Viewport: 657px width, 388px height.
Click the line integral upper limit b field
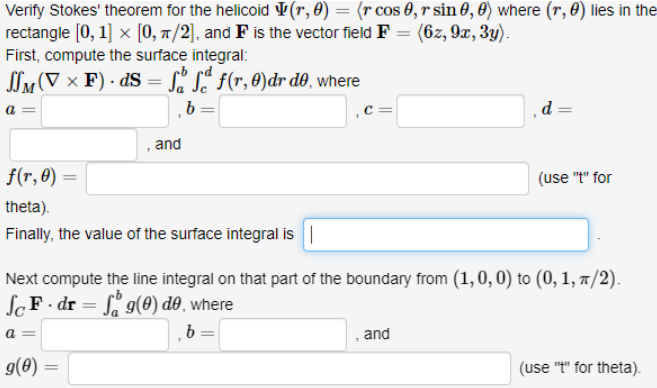click(283, 335)
